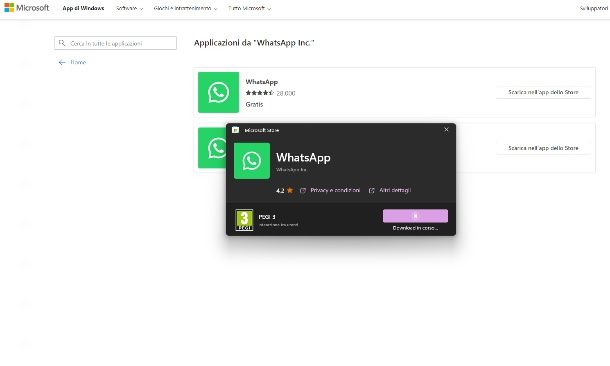Click the magnifier icon in search box
The height and width of the screenshot is (366, 610).
62,43
